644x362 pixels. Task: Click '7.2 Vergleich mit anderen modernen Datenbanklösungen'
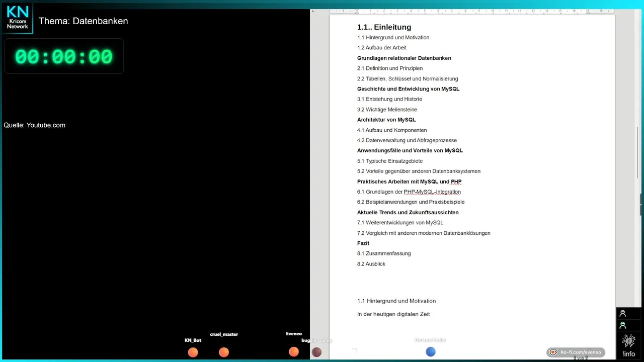coord(424,233)
